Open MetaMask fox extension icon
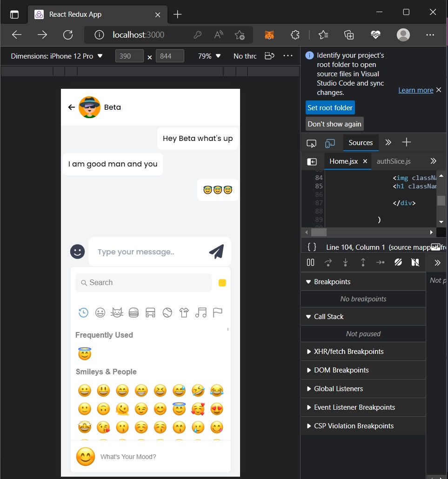448x479 pixels. point(269,35)
